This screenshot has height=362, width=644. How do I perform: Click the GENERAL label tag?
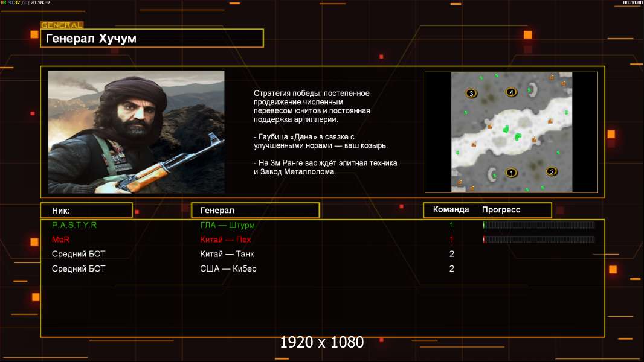pyautogui.click(x=62, y=25)
